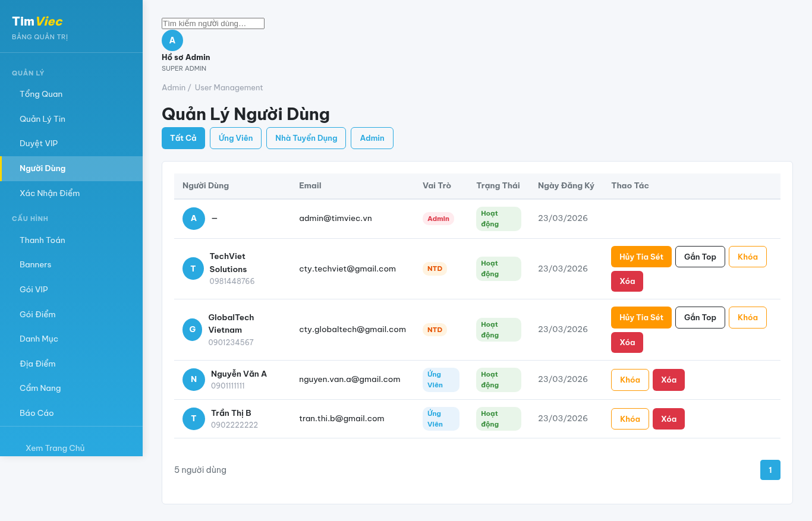812x521 pixels.
Task: Open the "Xem Trang Chủ" link
Action: [55, 448]
